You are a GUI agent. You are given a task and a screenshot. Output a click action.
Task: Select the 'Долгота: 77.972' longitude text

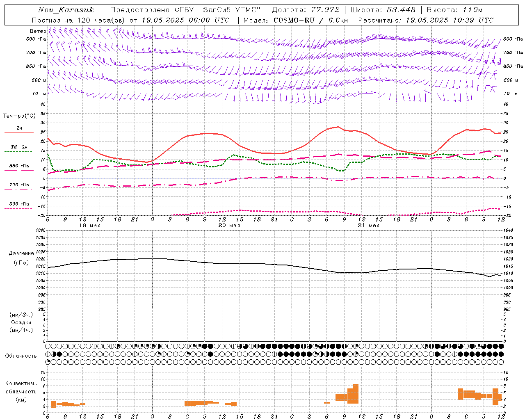[306, 10]
